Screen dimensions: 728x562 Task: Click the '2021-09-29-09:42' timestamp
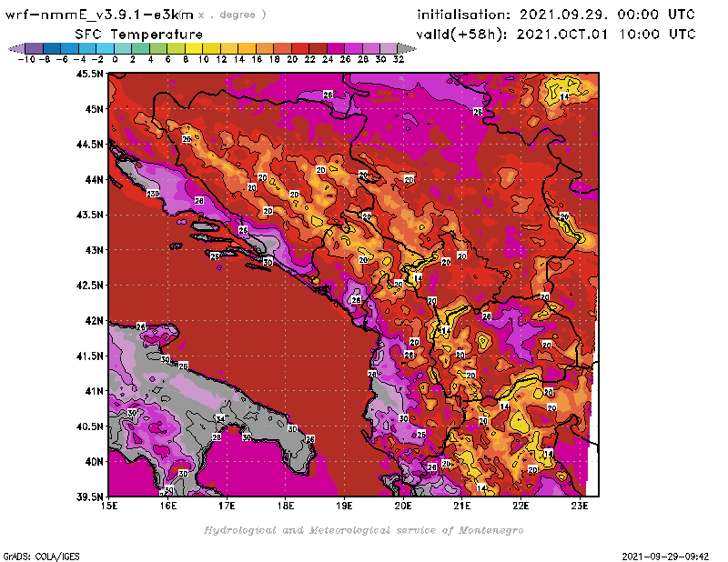click(665, 557)
